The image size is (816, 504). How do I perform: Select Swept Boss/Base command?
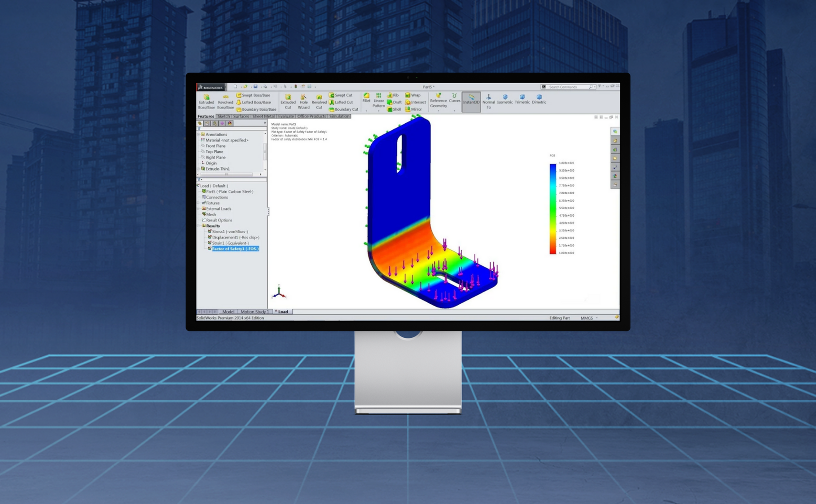pyautogui.click(x=253, y=95)
